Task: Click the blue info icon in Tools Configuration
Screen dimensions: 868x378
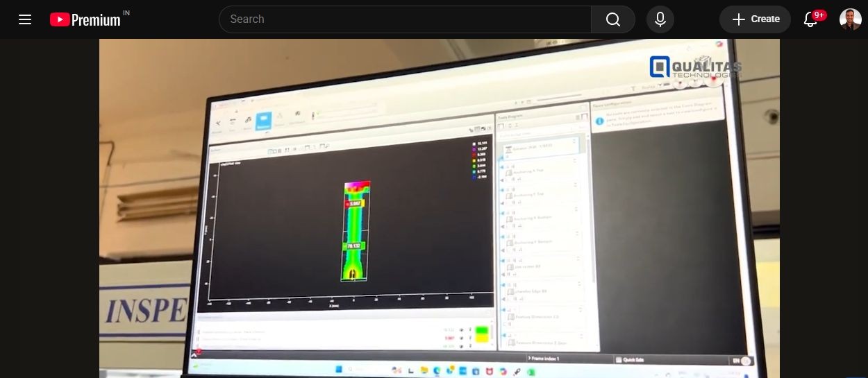Action: [x=599, y=120]
